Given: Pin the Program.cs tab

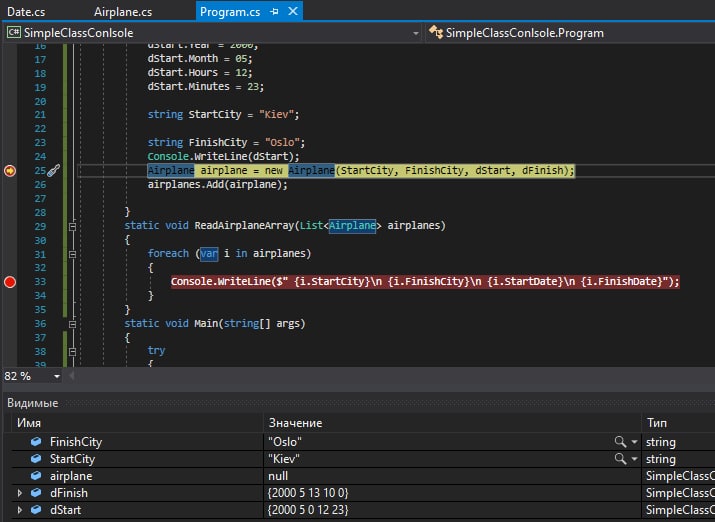Looking at the screenshot, I should (x=273, y=12).
